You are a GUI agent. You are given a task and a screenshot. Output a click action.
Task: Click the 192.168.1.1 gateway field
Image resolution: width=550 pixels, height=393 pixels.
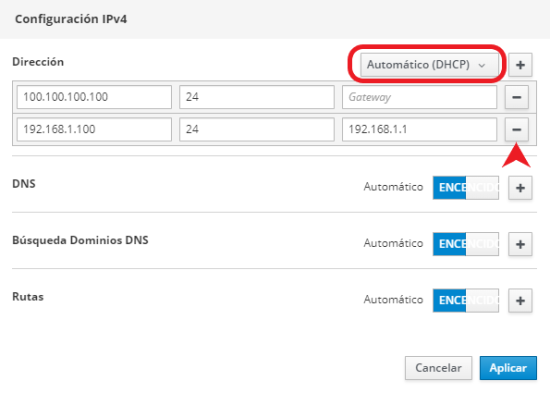(x=420, y=129)
